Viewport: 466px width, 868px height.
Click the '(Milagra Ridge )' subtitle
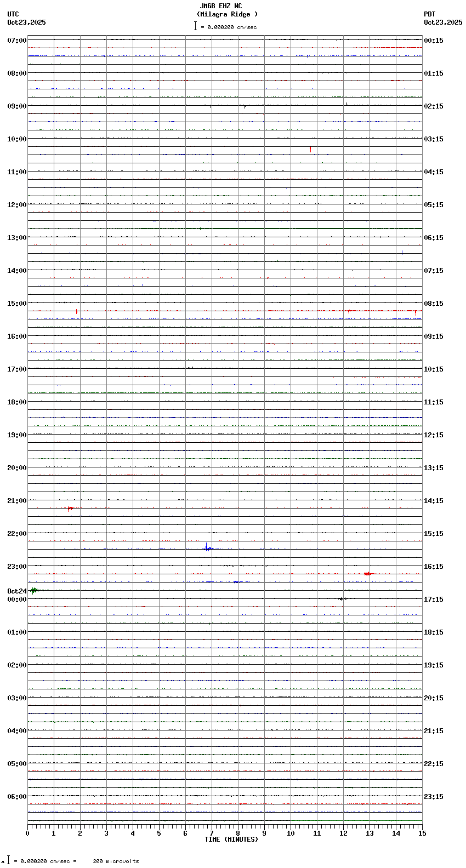(x=227, y=14)
